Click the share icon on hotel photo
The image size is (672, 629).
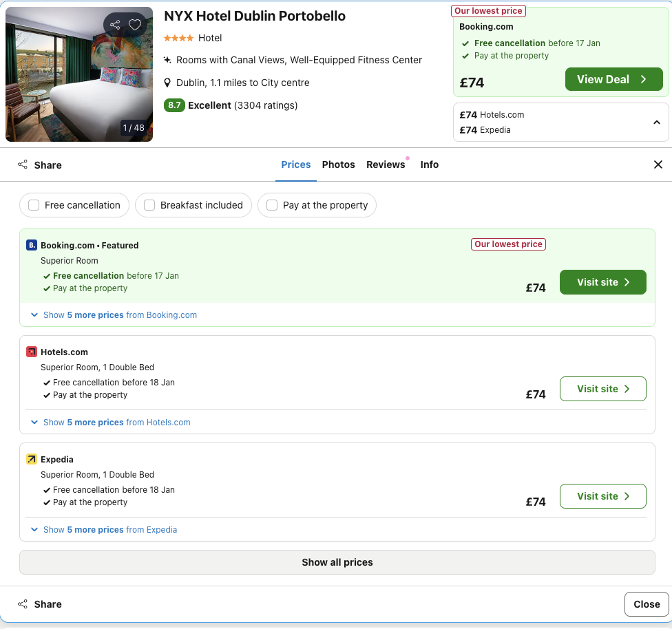pos(115,25)
